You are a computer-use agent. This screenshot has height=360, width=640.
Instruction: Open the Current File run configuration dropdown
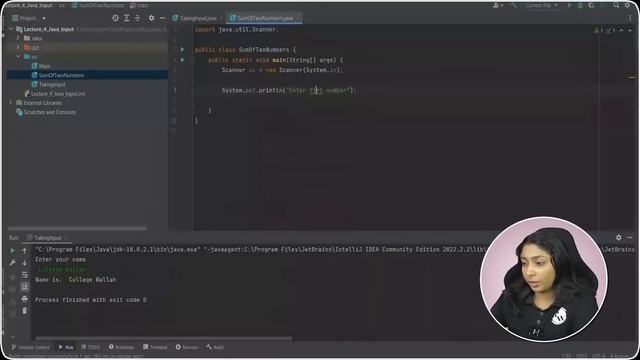[x=541, y=5]
